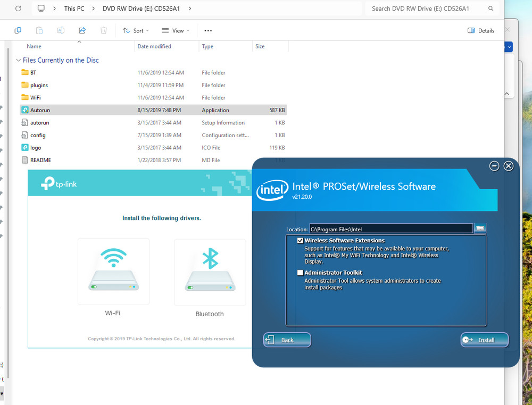Click the browse folder icon beside Location
This screenshot has width=532, height=405.
pos(480,229)
